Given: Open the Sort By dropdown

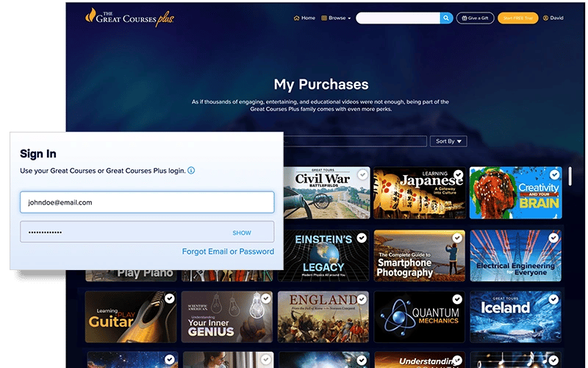Looking at the screenshot, I should 449,141.
